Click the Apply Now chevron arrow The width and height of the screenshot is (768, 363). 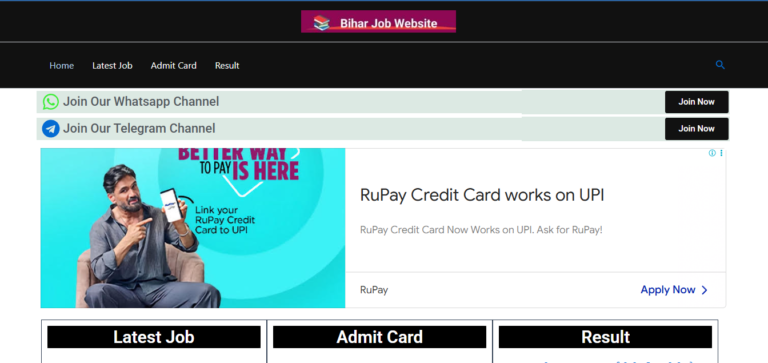[704, 290]
